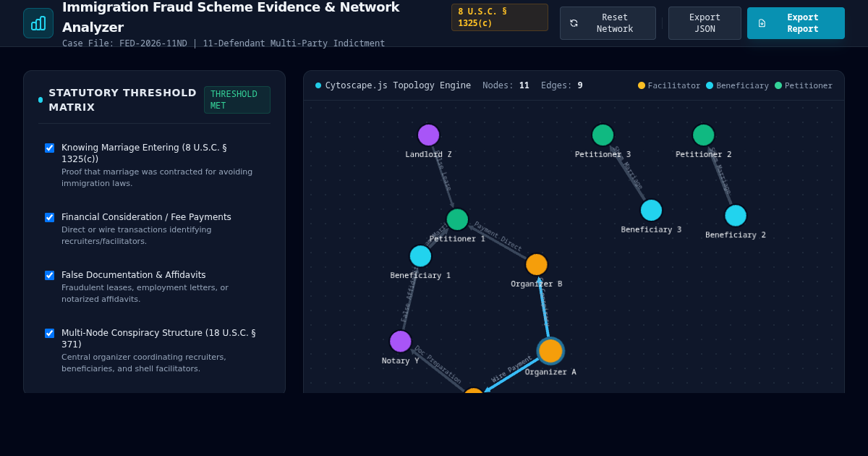Click the Wire Payment edge label
The image size is (868, 456).
(511, 369)
